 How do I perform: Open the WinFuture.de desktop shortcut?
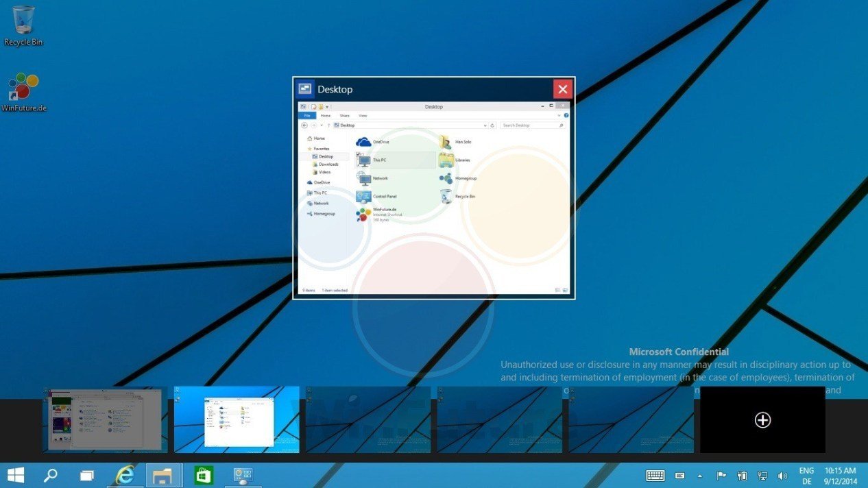[23, 88]
